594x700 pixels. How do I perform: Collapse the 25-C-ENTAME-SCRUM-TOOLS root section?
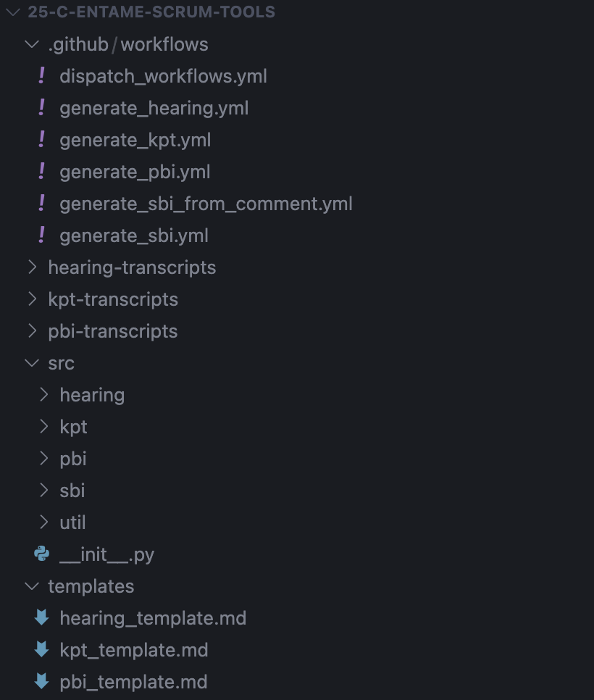tap(12, 12)
